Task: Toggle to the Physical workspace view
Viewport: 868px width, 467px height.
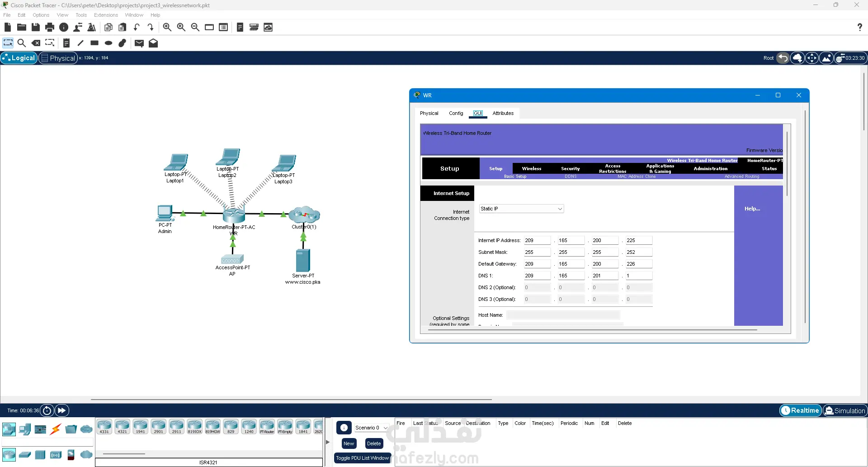Action: [x=58, y=58]
